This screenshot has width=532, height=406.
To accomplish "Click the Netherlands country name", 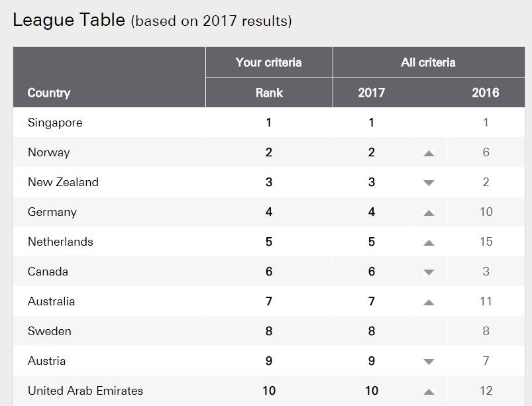I will (60, 242).
